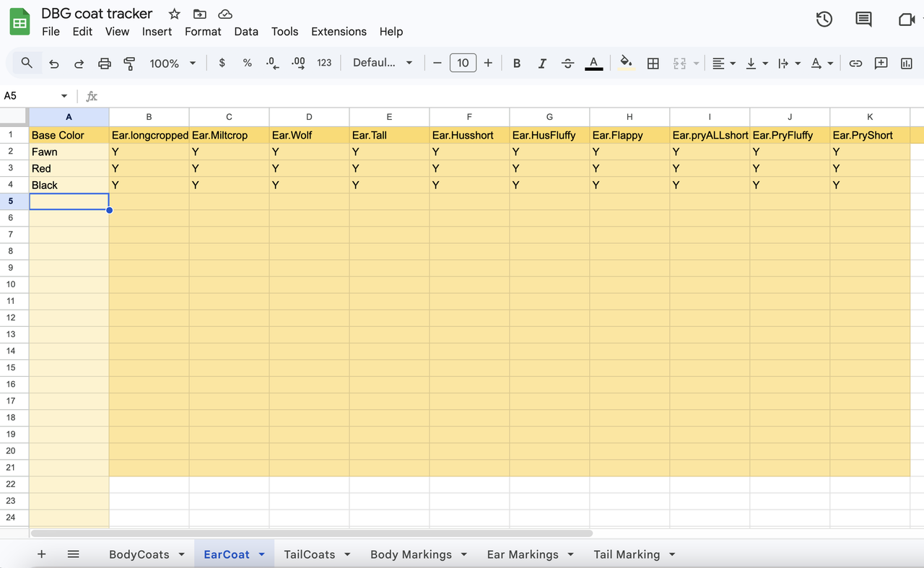Format value as currency

point(222,64)
